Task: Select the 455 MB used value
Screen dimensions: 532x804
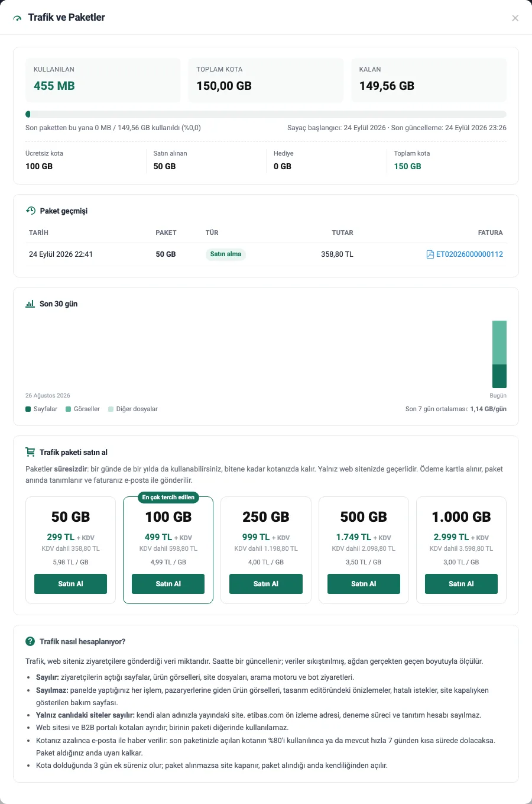Action: (54, 86)
